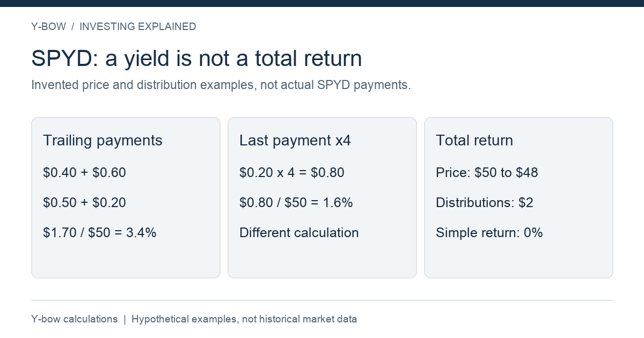Click the line 'Simple return: 0%'
The height and width of the screenshot is (338, 644).
pos(489,233)
